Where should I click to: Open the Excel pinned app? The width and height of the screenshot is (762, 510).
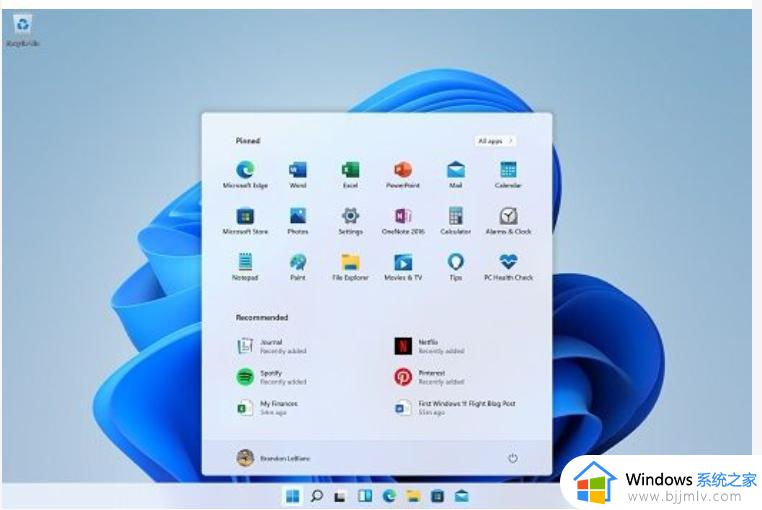click(x=350, y=175)
